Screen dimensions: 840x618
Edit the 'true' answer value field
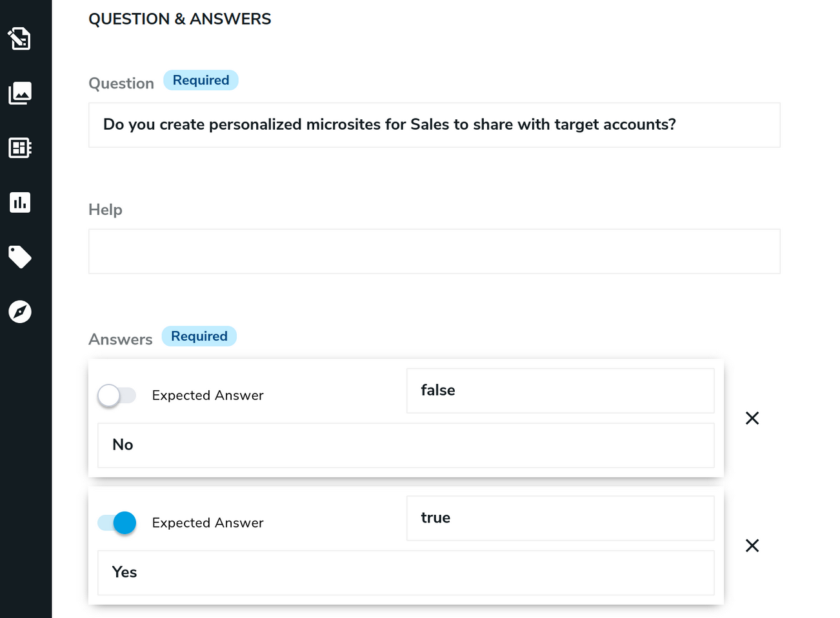[x=559, y=518]
